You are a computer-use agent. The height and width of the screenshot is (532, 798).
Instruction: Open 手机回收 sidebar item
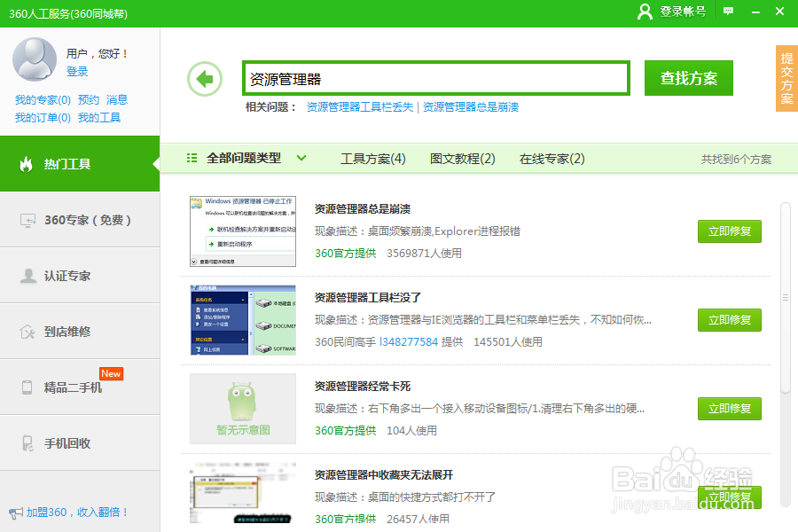[x=80, y=443]
